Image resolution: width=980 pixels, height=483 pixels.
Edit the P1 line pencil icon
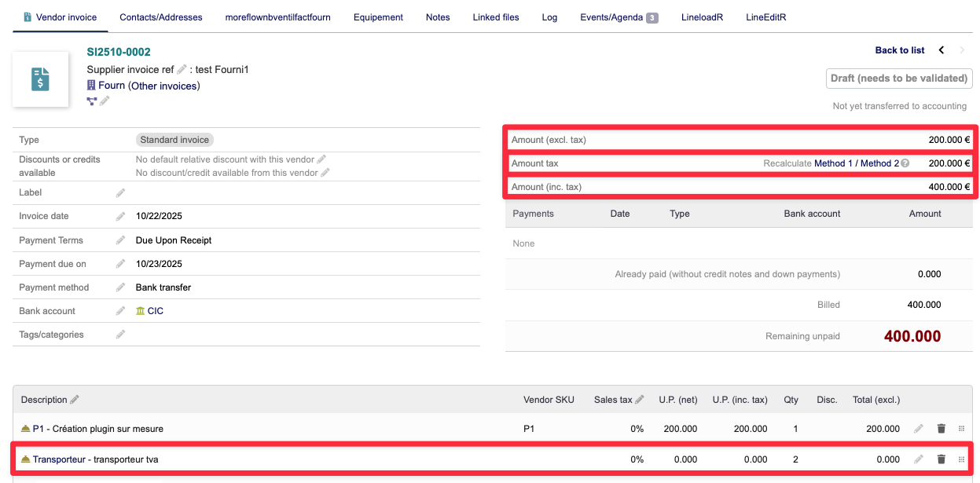point(918,429)
